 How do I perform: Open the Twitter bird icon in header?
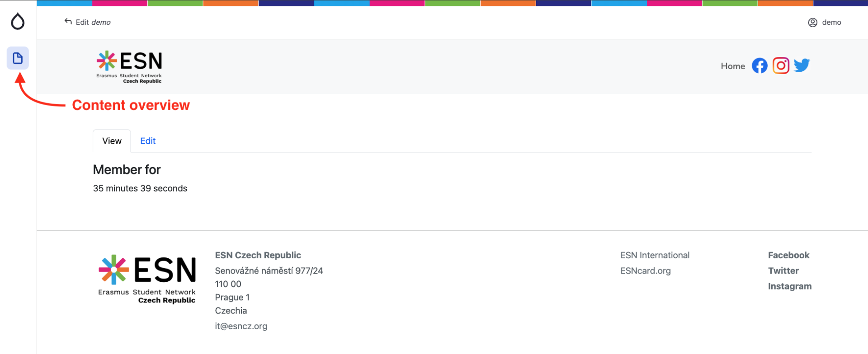coord(802,66)
